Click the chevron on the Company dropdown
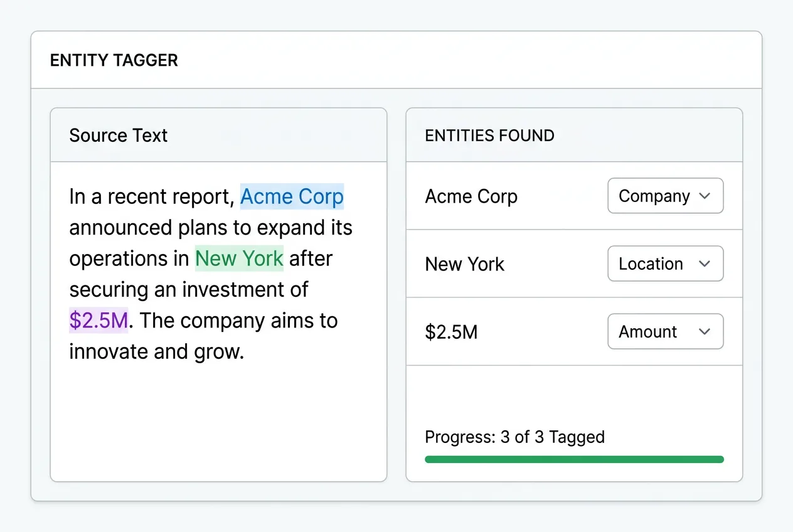This screenshot has height=532, width=793. tap(706, 196)
